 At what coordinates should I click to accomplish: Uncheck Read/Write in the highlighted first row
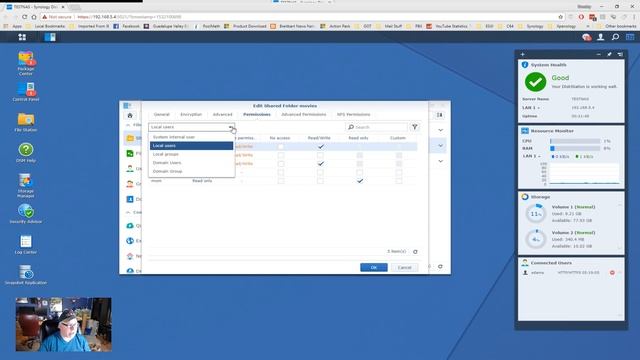pyautogui.click(x=320, y=146)
